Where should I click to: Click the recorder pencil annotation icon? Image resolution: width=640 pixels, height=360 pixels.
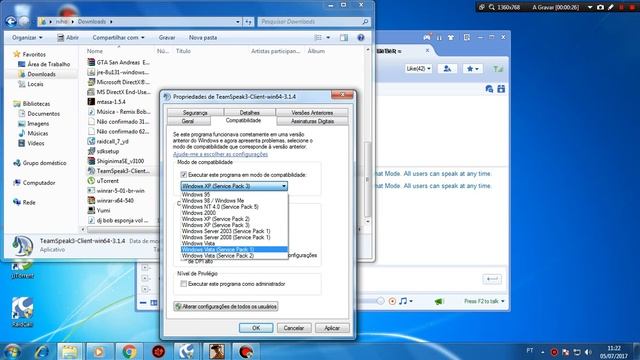tap(611, 7)
